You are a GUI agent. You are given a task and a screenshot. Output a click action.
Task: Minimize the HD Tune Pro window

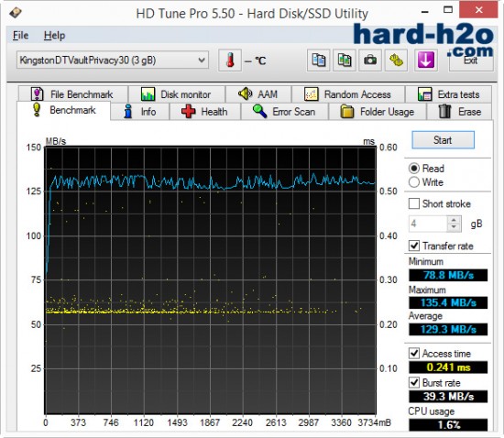[425, 11]
